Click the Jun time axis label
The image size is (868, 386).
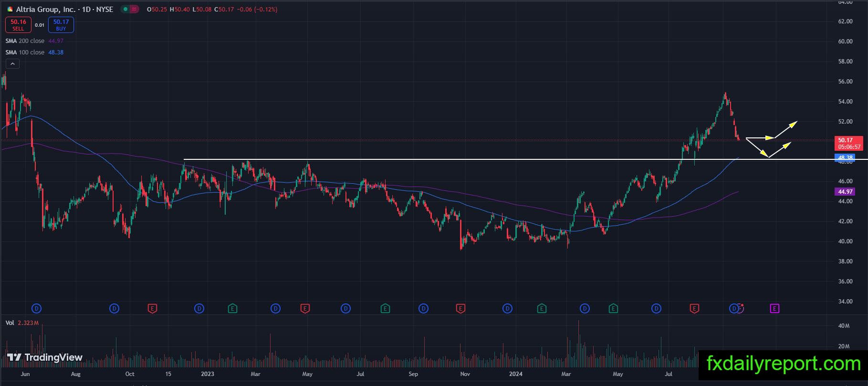[x=25, y=374]
